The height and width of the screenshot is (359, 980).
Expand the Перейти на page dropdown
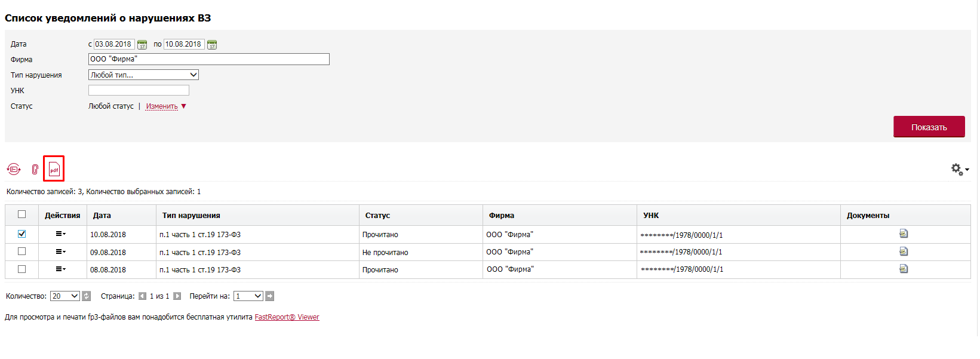click(x=248, y=296)
